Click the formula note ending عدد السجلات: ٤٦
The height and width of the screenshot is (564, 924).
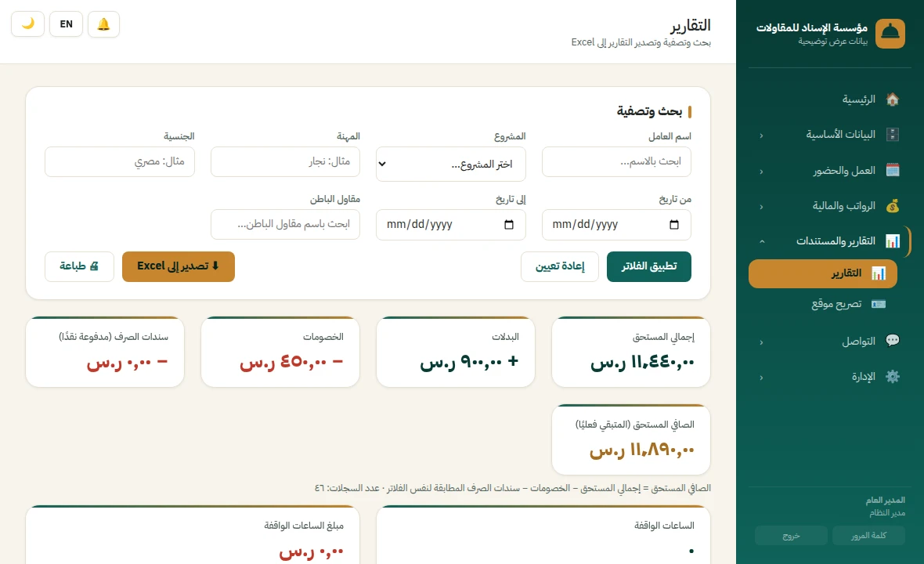[x=513, y=488]
